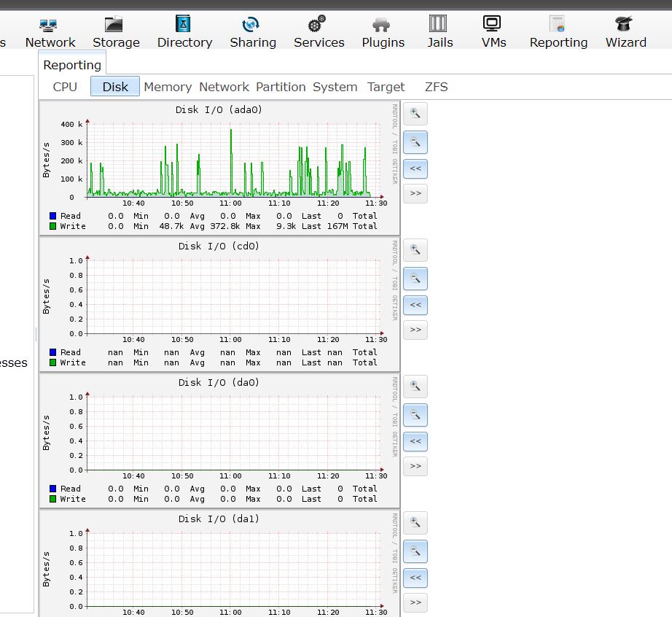Shift cd0 graph back in time
Screen dimensions: 672x617
[415, 305]
